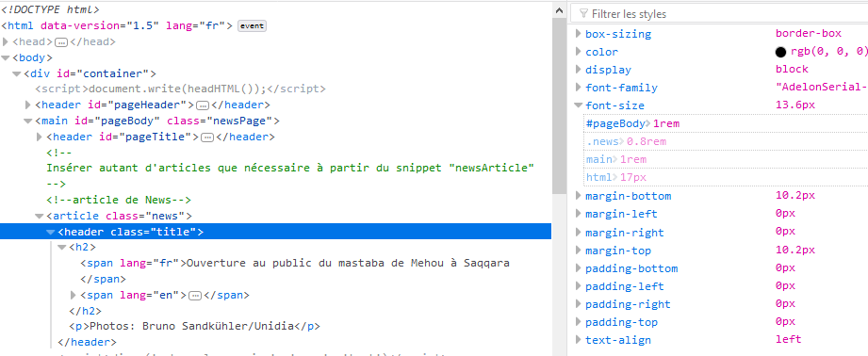Click the black color swatch
Screen dimensions: 868x356
pos(780,53)
